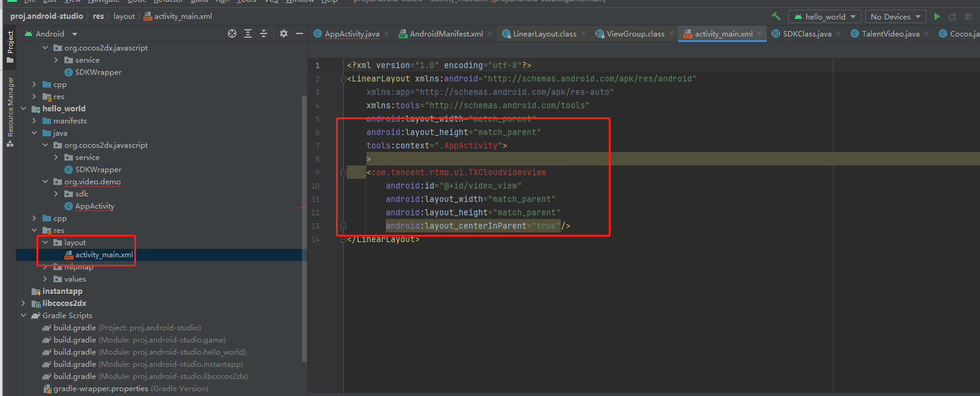Click the Project panel vertical scrollbar
The width and height of the screenshot is (980, 396).
[304, 228]
